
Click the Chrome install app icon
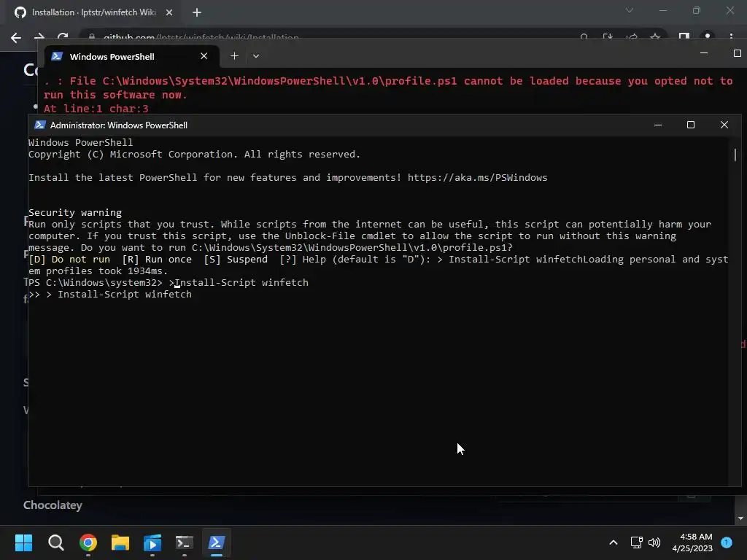[608, 36]
